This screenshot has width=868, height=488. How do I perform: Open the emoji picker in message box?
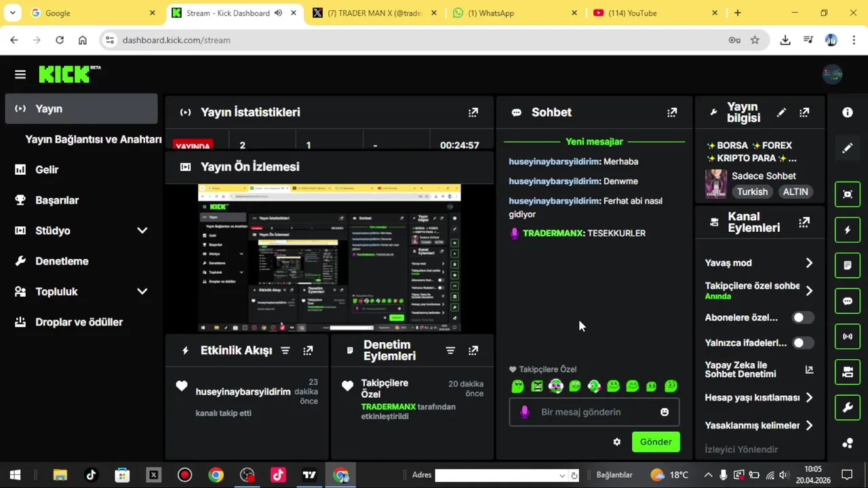click(x=665, y=412)
